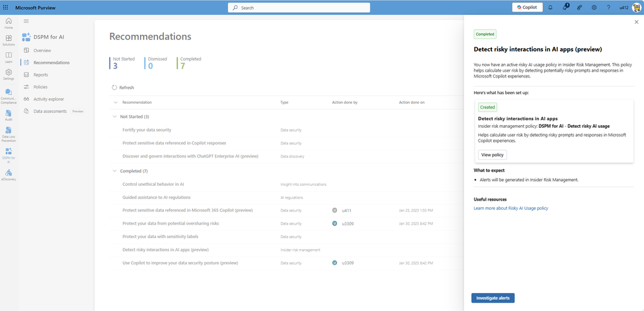
Task: Click the notifications bell icon
Action: (550, 7)
